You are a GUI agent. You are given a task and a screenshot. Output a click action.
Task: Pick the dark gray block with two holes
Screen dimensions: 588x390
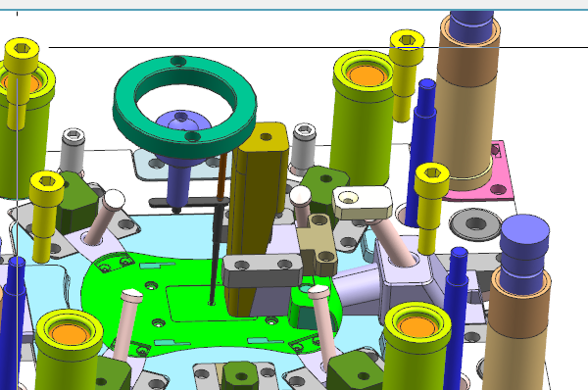tap(262, 270)
